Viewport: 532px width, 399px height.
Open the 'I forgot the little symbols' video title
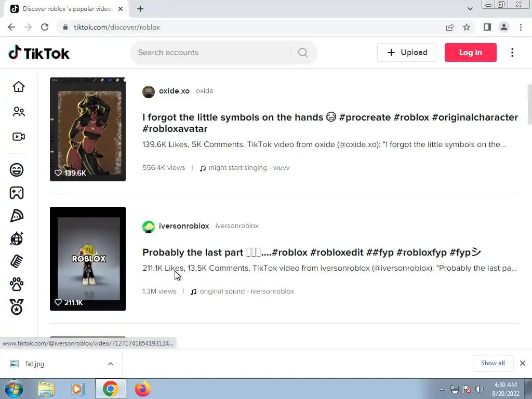point(330,123)
